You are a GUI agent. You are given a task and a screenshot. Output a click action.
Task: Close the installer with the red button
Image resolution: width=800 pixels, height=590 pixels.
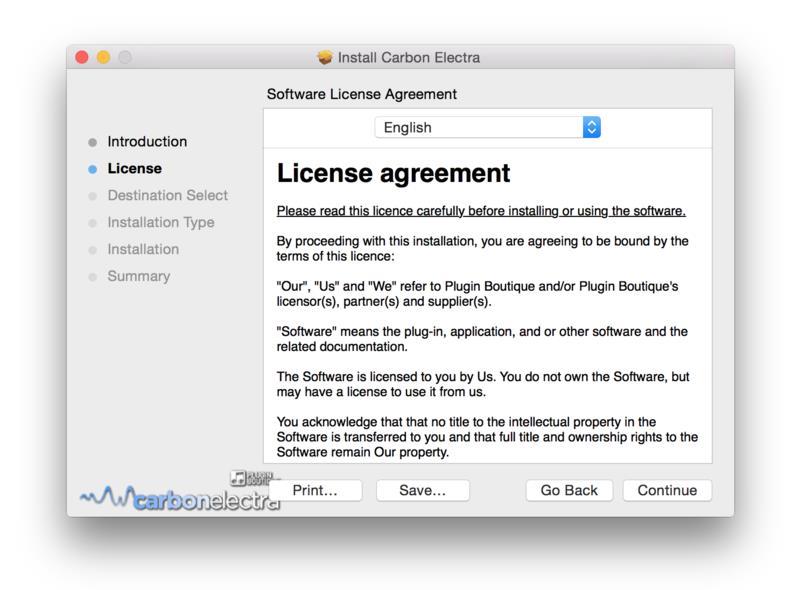pyautogui.click(x=82, y=57)
